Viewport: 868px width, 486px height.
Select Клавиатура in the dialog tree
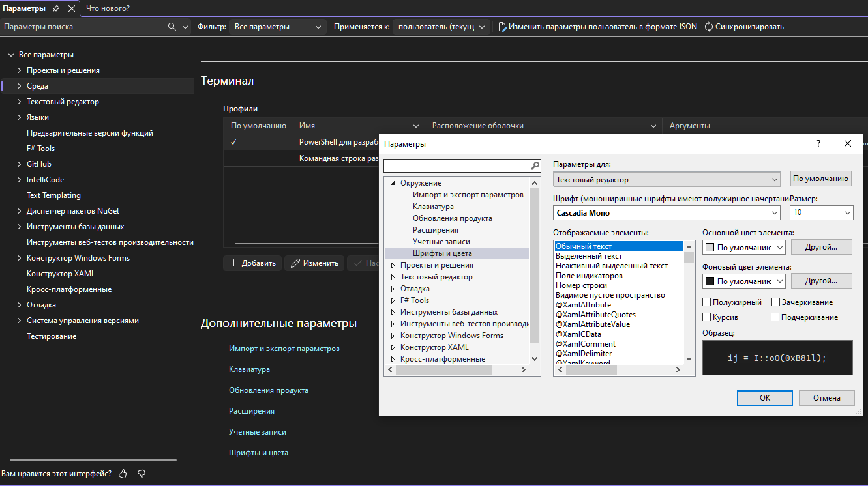pos(433,207)
